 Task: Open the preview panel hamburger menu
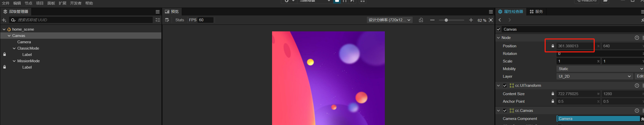pyautogui.click(x=491, y=12)
